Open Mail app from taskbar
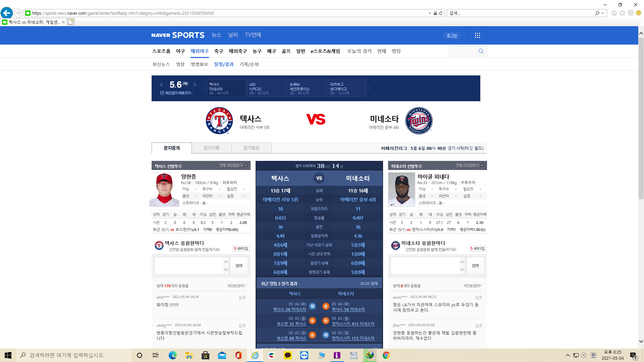The width and height of the screenshot is (644, 362). [222, 355]
